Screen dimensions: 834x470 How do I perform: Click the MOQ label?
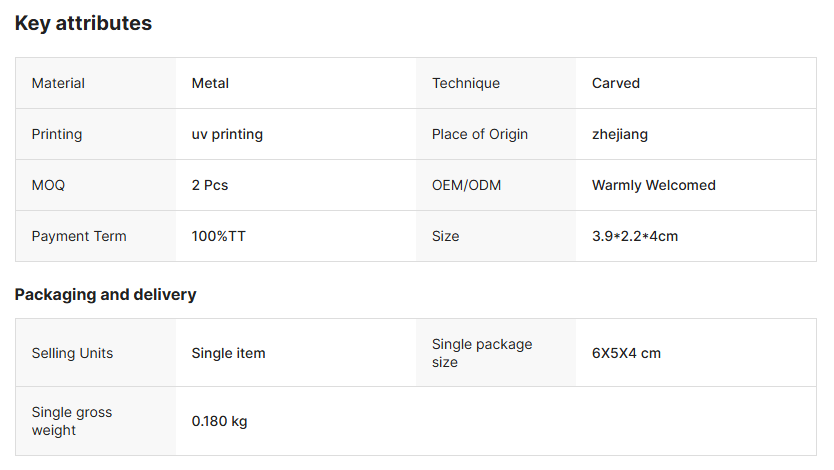click(x=48, y=185)
